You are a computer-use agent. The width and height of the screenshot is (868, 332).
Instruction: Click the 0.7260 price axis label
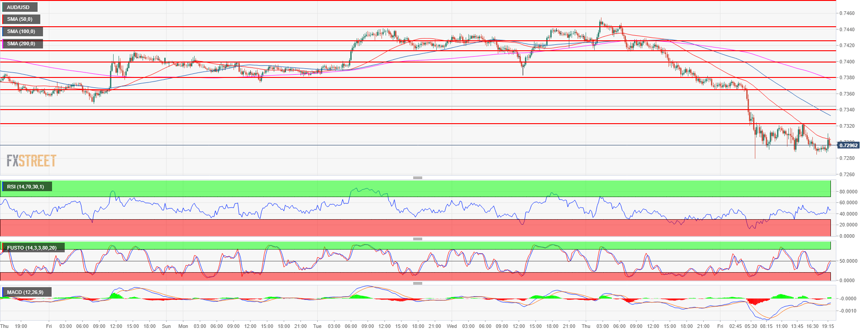click(x=847, y=174)
